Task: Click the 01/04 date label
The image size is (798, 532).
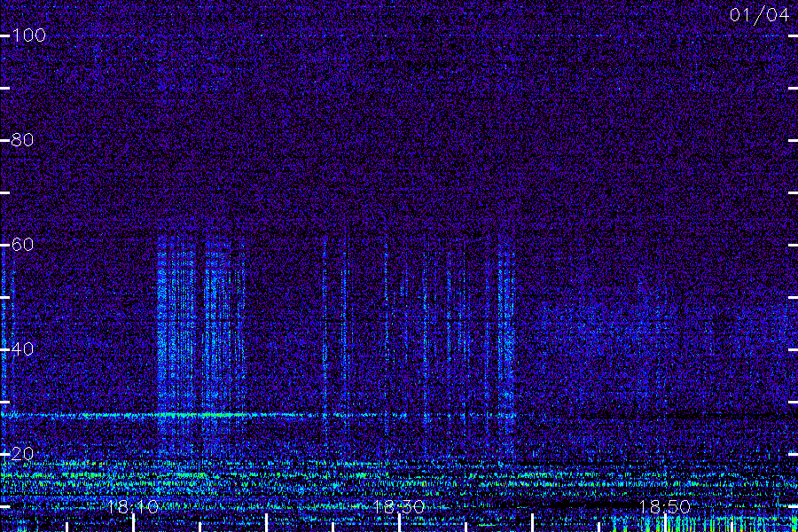Action: [759, 15]
